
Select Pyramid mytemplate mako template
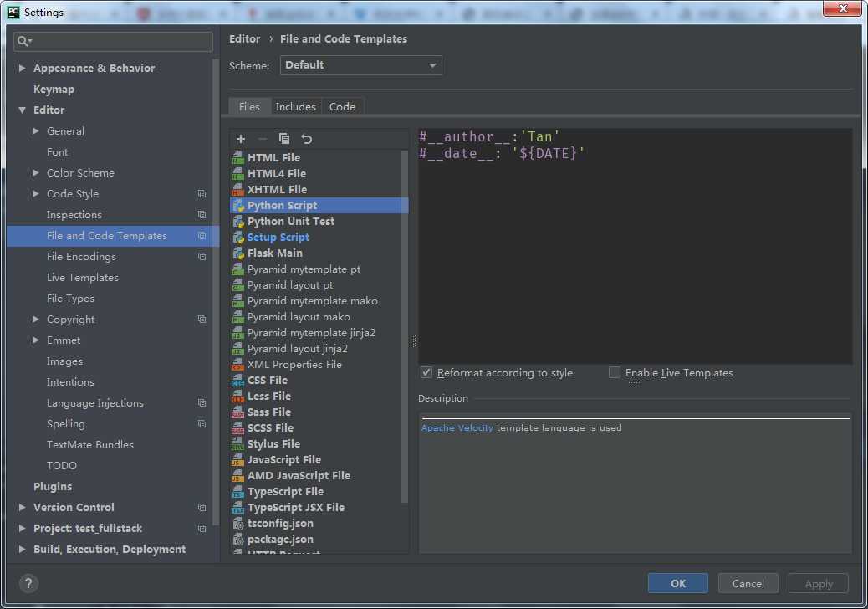point(319,300)
